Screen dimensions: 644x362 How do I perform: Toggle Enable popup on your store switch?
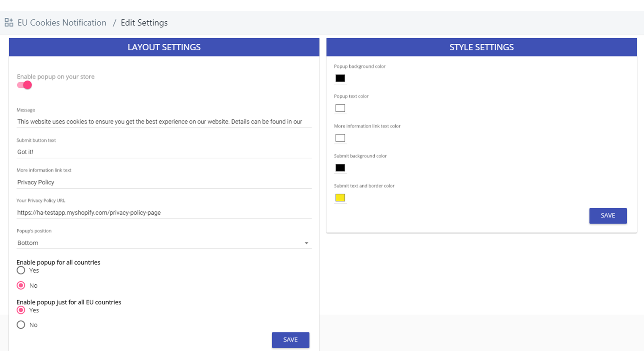point(24,85)
